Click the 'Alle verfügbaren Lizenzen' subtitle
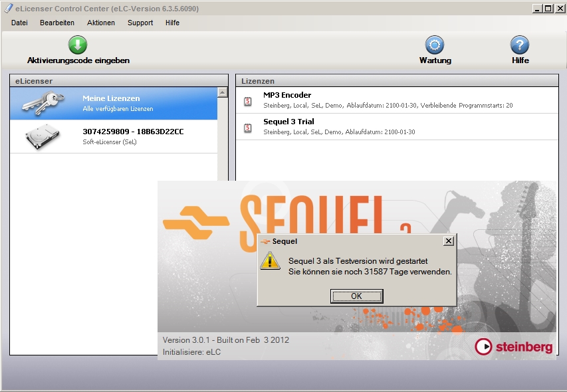 [x=118, y=109]
